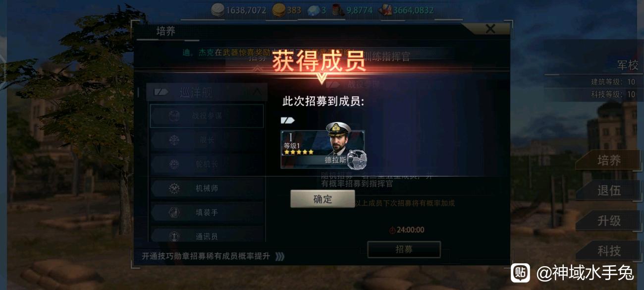Click the silver coin currency icon
The height and width of the screenshot is (290, 644).
218,9
